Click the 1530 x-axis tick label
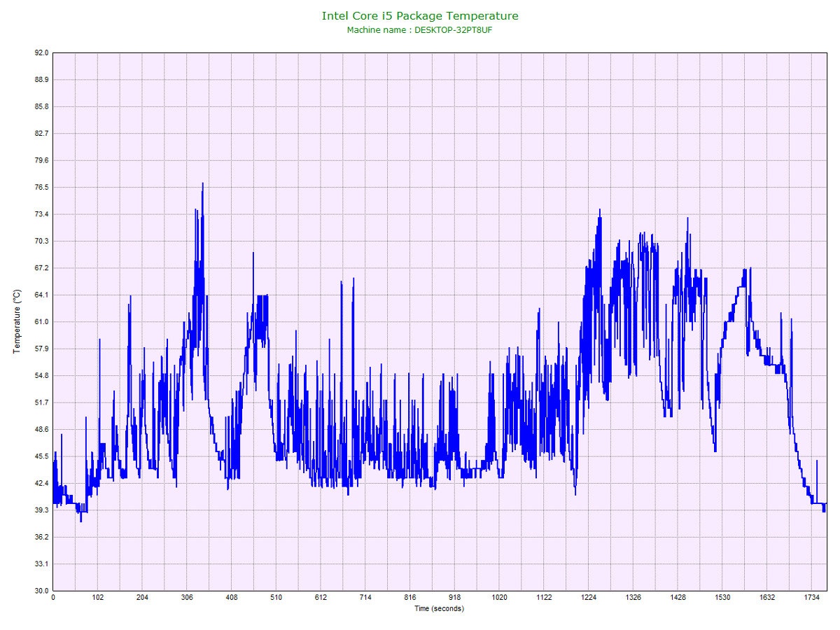The width and height of the screenshot is (840, 630). [722, 598]
